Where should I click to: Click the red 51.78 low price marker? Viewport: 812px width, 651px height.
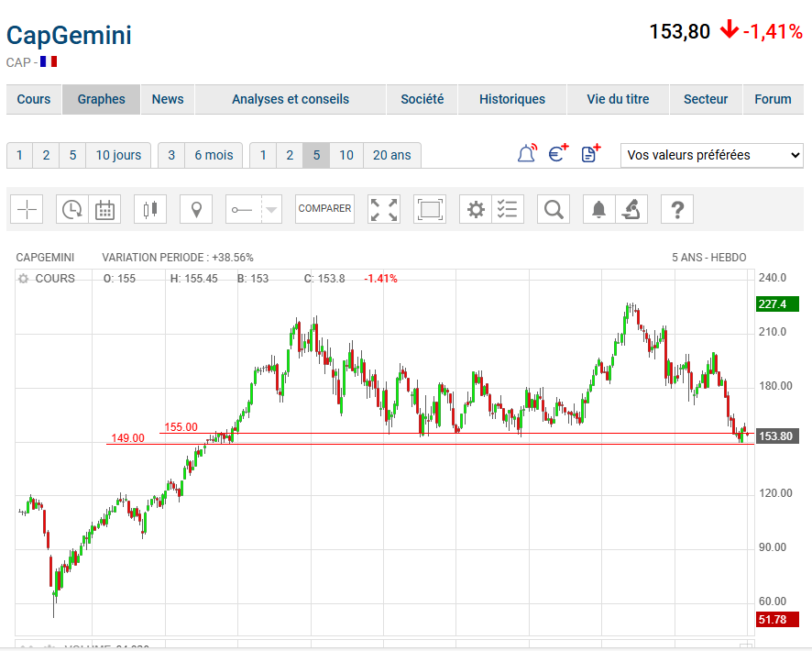point(777,620)
